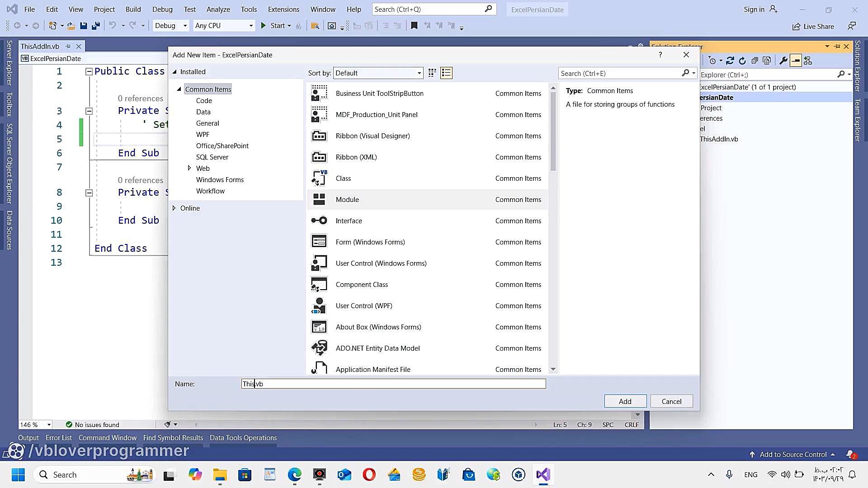Collapse the Common Items tree node
The height and width of the screenshot is (488, 868).
179,89
